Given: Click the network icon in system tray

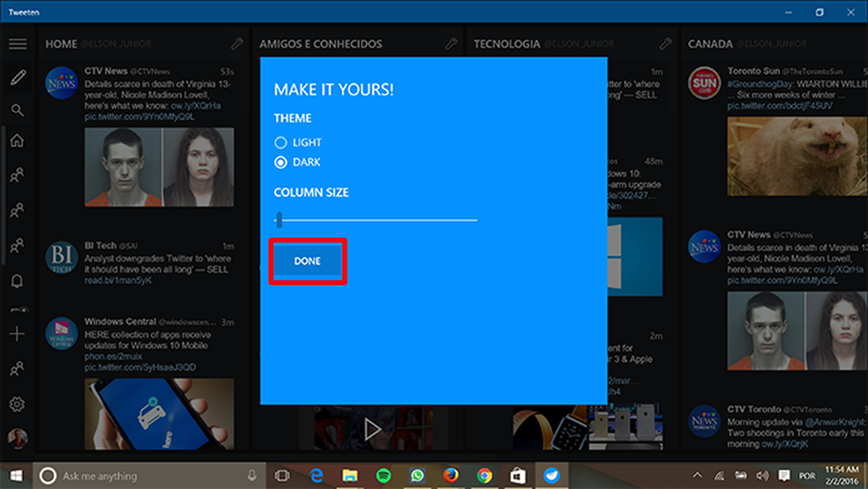Looking at the screenshot, I should pos(719,476).
